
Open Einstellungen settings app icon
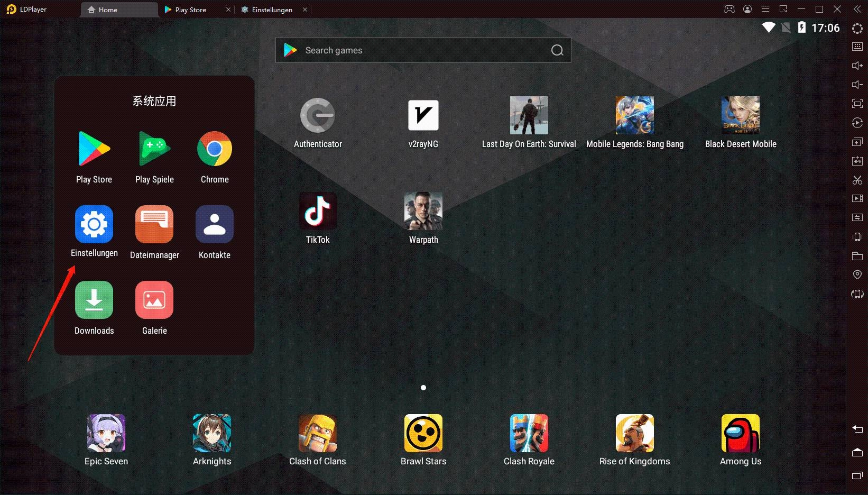[94, 224]
